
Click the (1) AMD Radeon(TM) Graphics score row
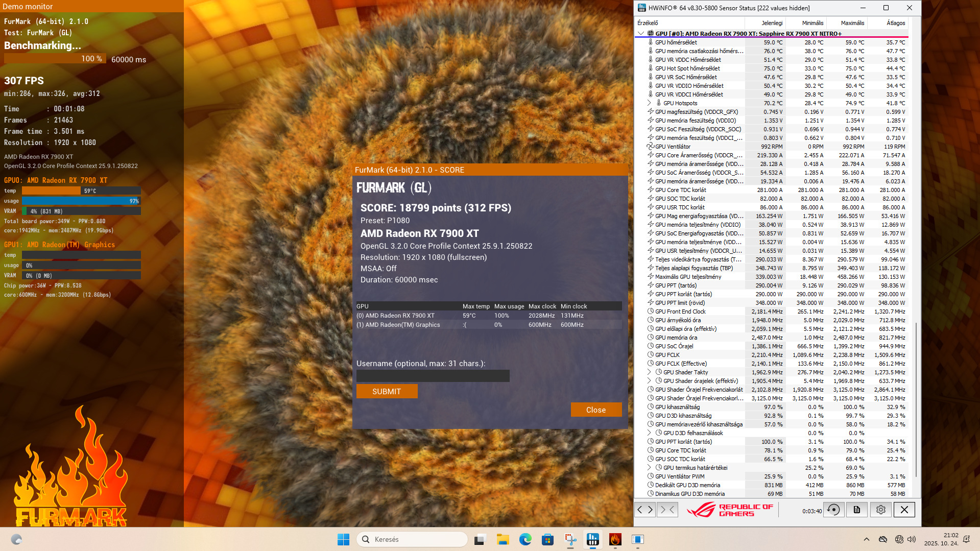tap(489, 325)
